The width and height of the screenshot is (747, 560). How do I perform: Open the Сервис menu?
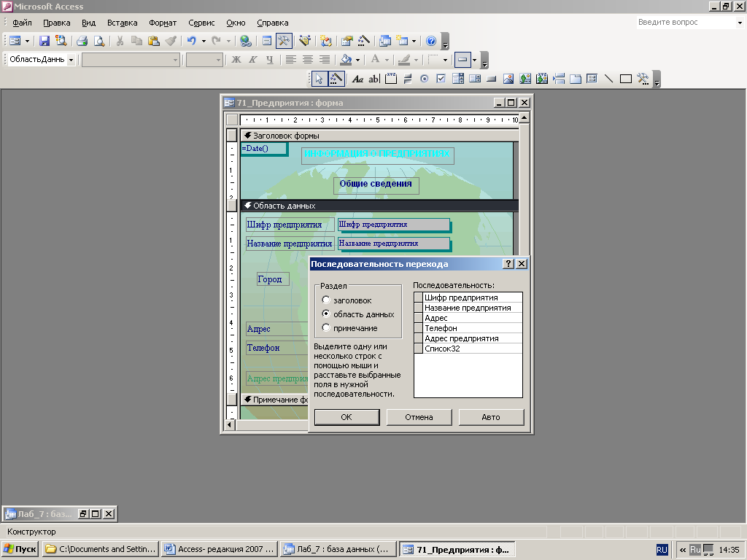point(201,23)
